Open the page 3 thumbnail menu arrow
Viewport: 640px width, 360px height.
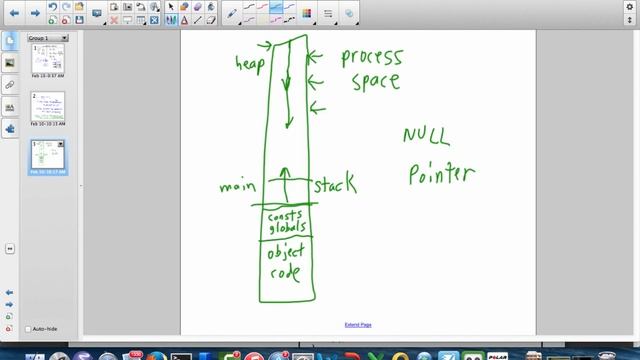61,144
